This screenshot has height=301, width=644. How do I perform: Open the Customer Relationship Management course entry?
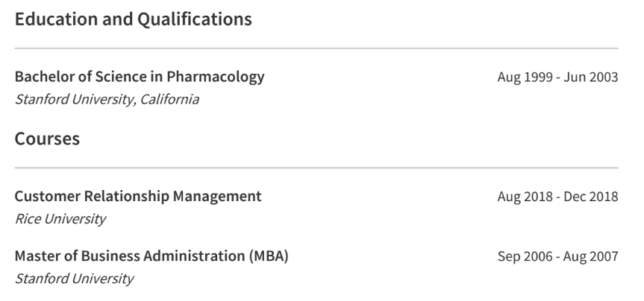pos(138,197)
